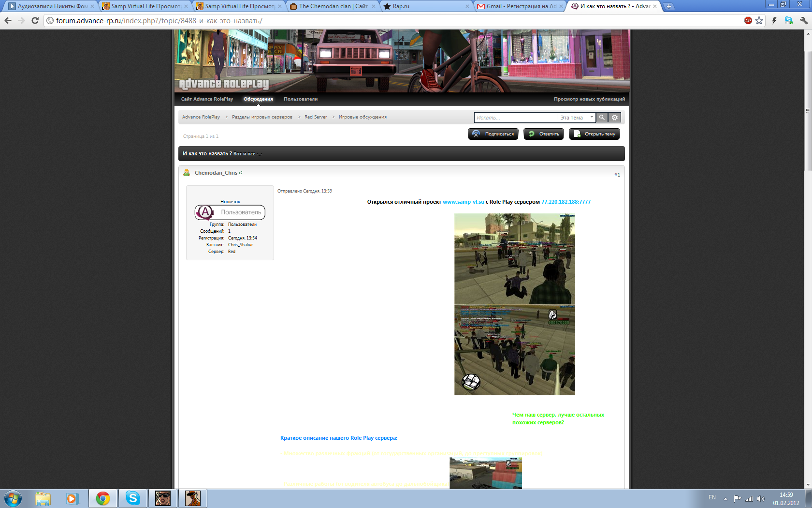The width and height of the screenshot is (812, 508).
Task: Open the upper game screenshot in the post
Action: click(x=515, y=259)
